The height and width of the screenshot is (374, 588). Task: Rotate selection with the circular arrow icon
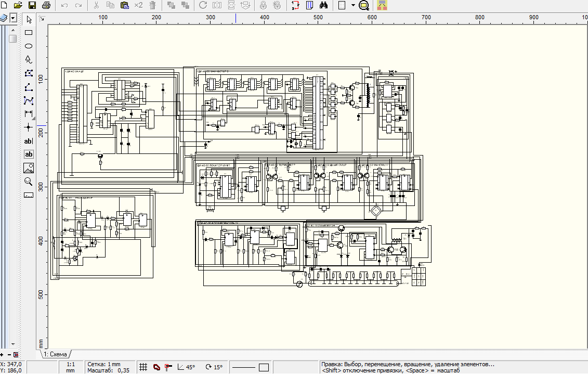[203, 5]
